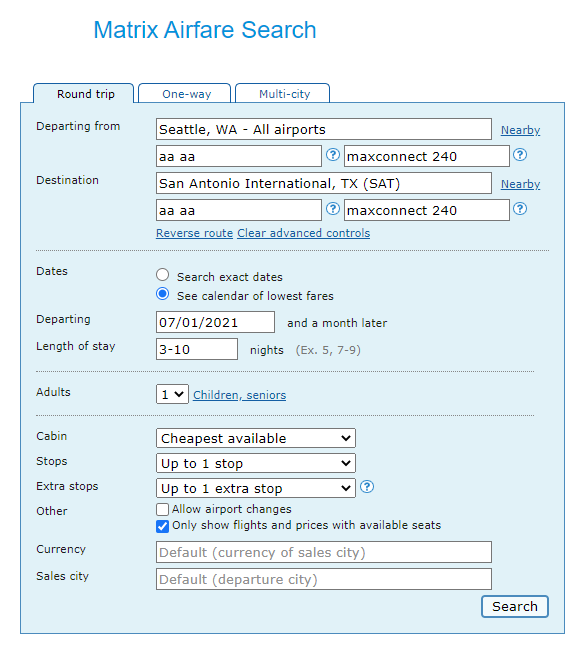This screenshot has height=654, width=579.
Task: Select See calendar of lowest fares option
Action: point(162,294)
